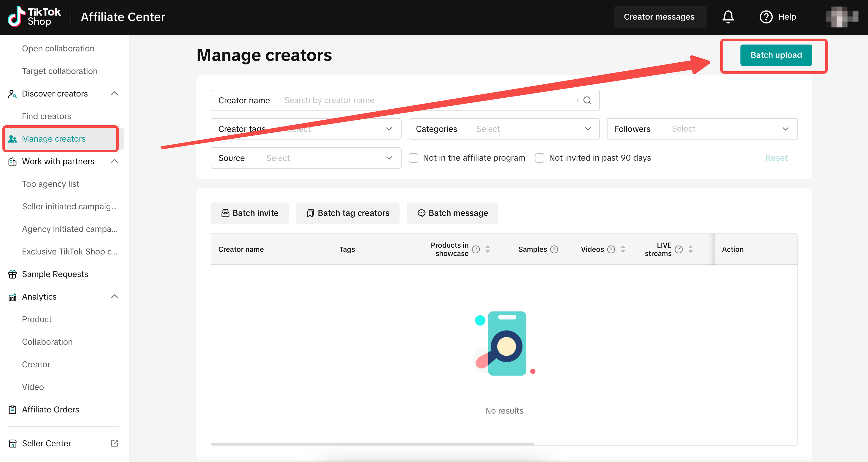Click the Seller Center shop icon
This screenshot has width=868, height=462.
pyautogui.click(x=12, y=443)
